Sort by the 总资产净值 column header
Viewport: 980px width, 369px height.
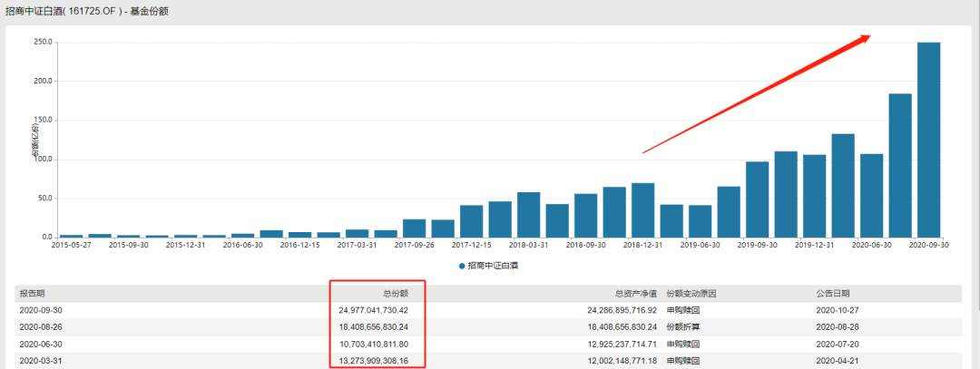(635, 294)
